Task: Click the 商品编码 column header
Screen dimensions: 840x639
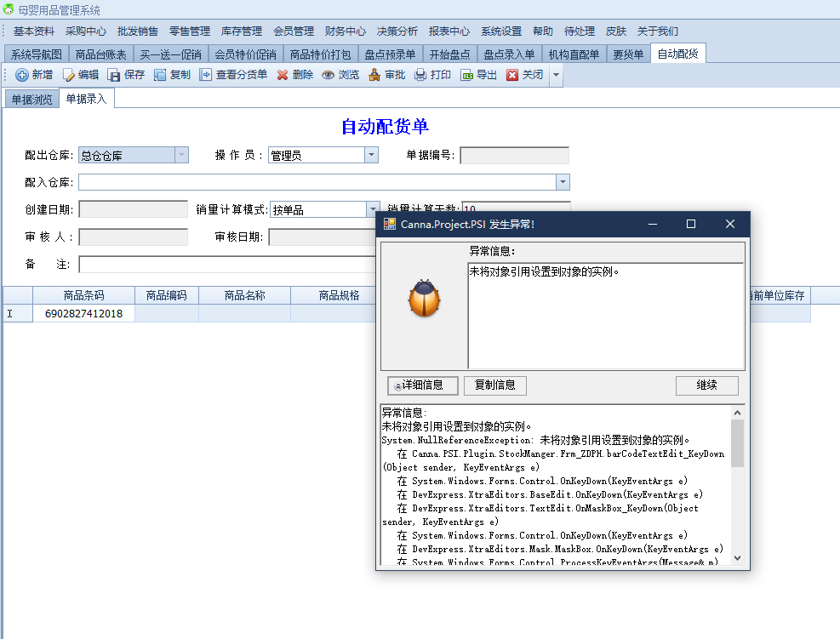Action: (167, 295)
